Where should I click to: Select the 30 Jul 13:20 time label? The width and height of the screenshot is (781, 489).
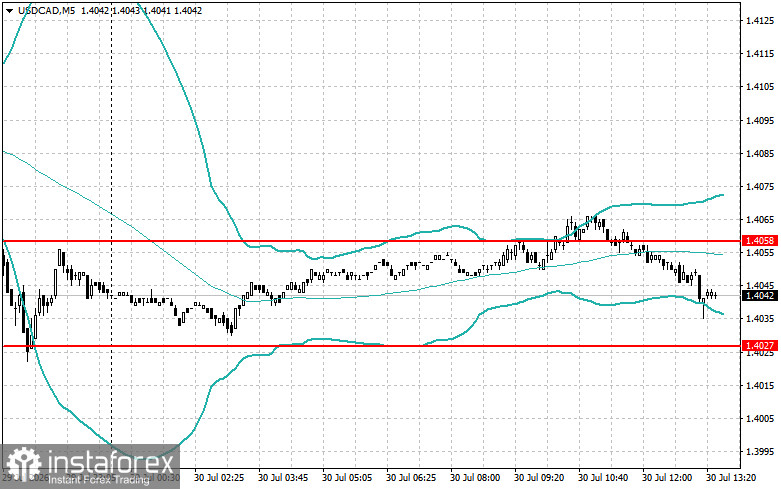(x=731, y=478)
